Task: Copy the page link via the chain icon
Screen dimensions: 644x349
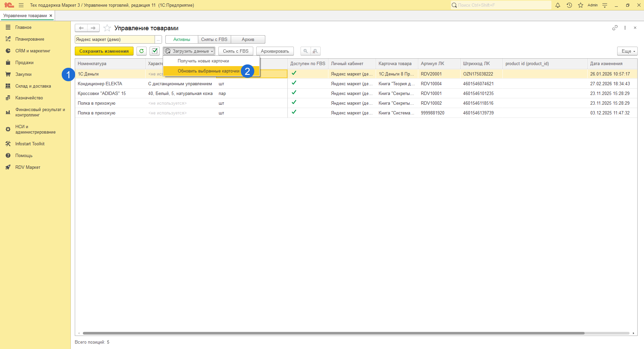Action: click(x=615, y=28)
